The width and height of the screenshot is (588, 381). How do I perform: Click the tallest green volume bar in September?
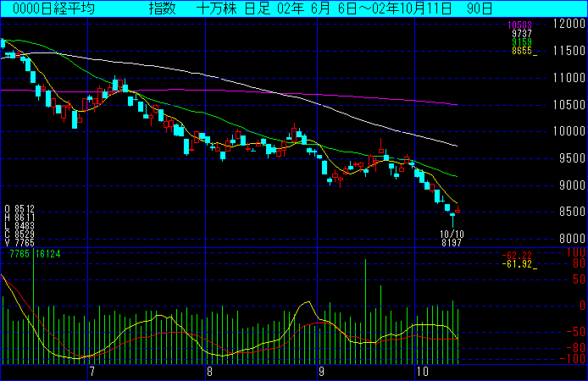point(366,312)
